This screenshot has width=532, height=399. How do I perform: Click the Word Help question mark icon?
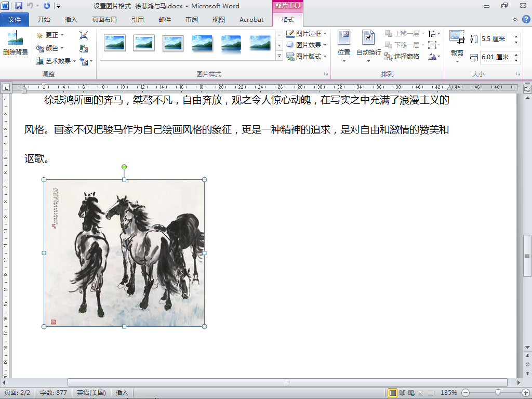tap(526, 19)
